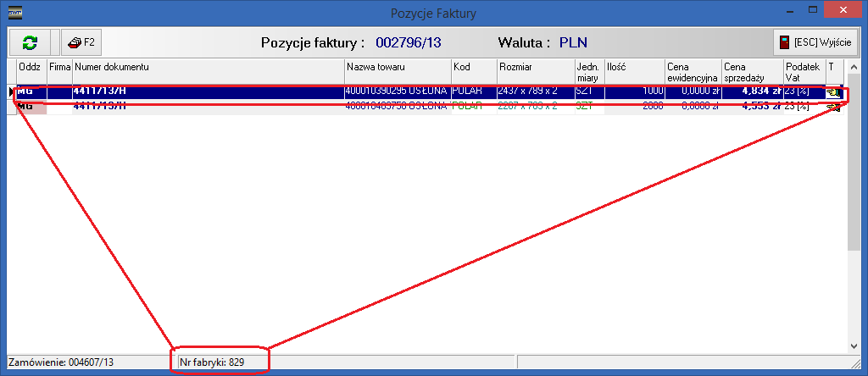This screenshot has width=868, height=376.
Task: Click the Nr fabryki: 829 status field
Action: (220, 362)
